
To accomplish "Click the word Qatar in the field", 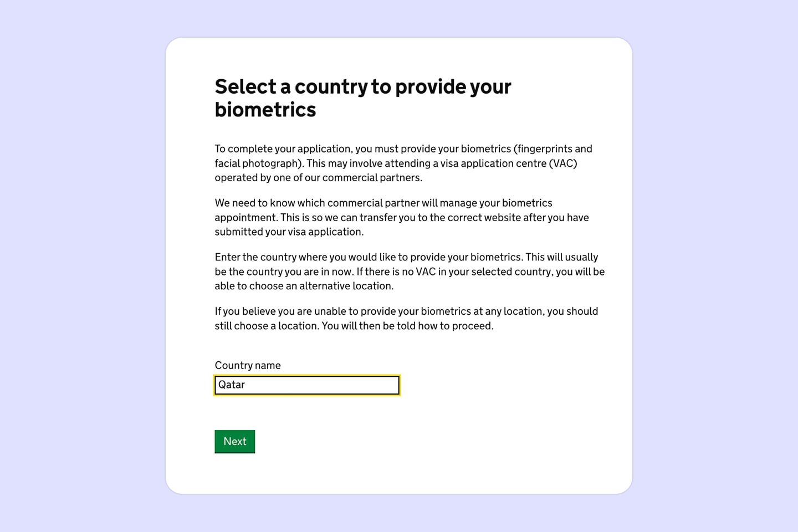I will [232, 385].
